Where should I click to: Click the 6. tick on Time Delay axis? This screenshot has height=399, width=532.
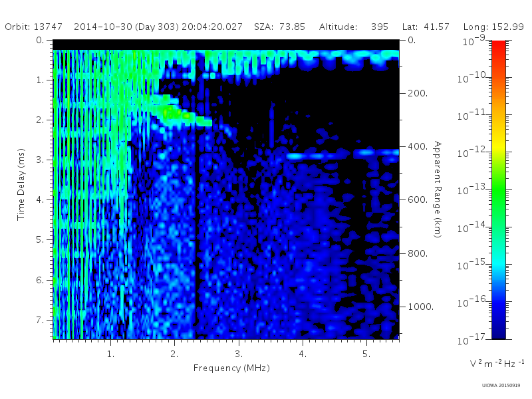40,280
